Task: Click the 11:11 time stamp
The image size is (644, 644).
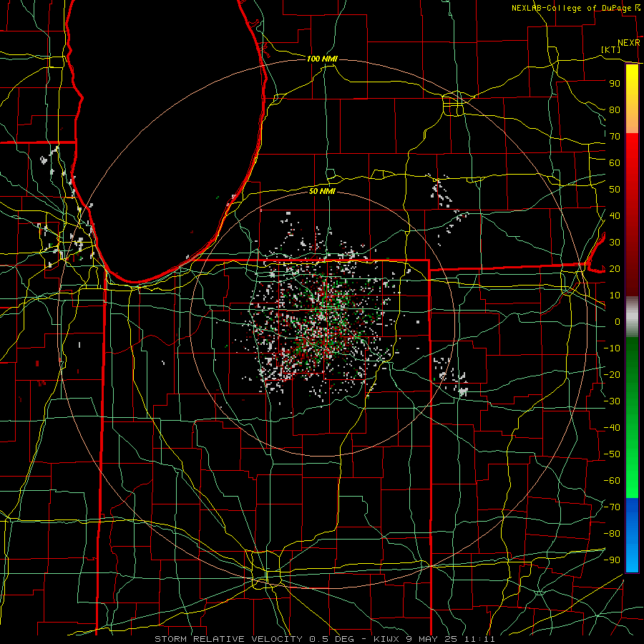Action: tap(479, 639)
